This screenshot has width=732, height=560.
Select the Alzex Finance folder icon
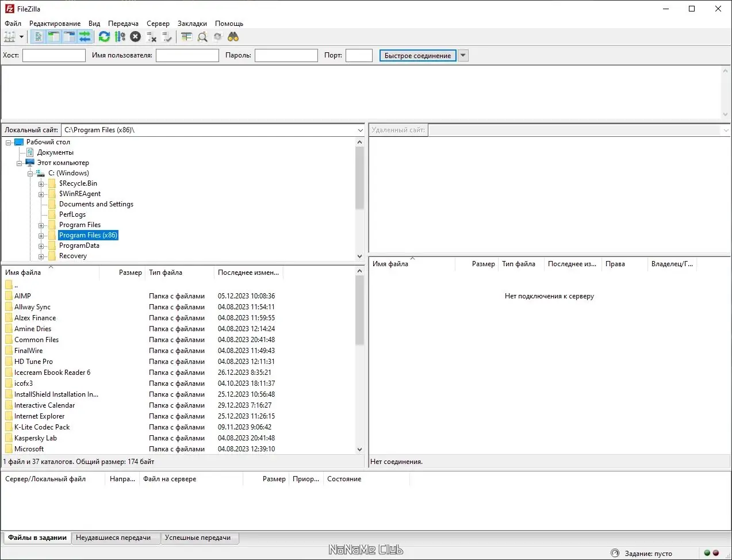pos(9,318)
